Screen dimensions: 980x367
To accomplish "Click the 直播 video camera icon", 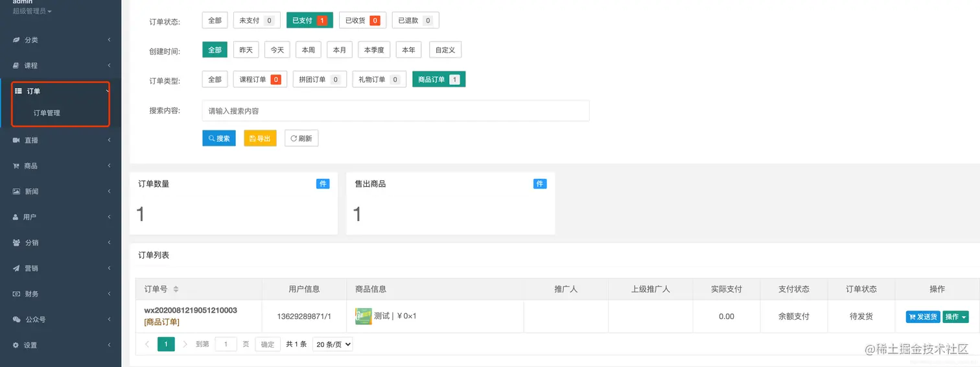I will click(16, 140).
